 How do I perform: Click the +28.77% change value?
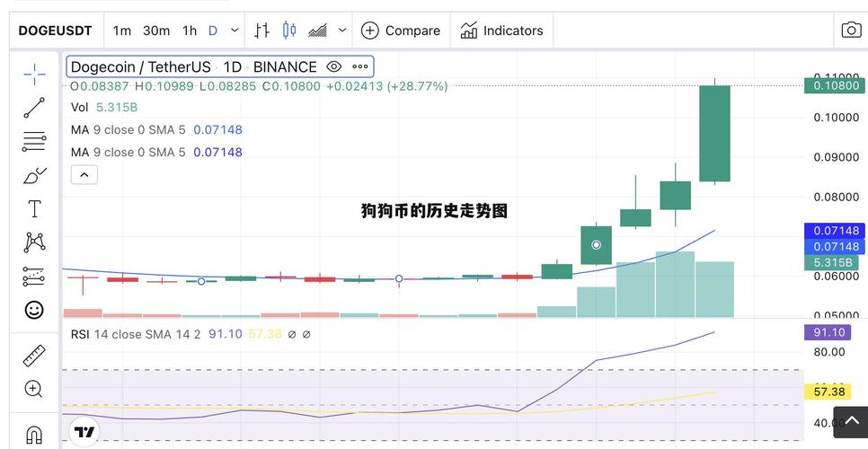pyautogui.click(x=418, y=86)
